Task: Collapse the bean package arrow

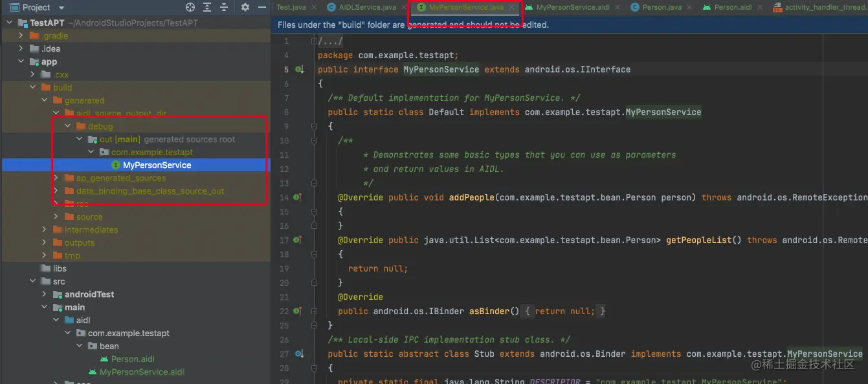Action: [x=80, y=346]
